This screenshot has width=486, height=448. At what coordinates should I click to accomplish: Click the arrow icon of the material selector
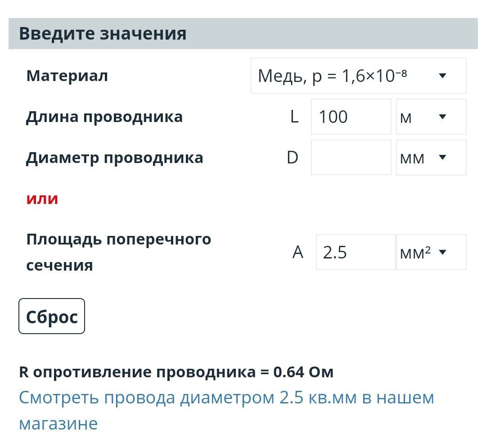point(443,76)
